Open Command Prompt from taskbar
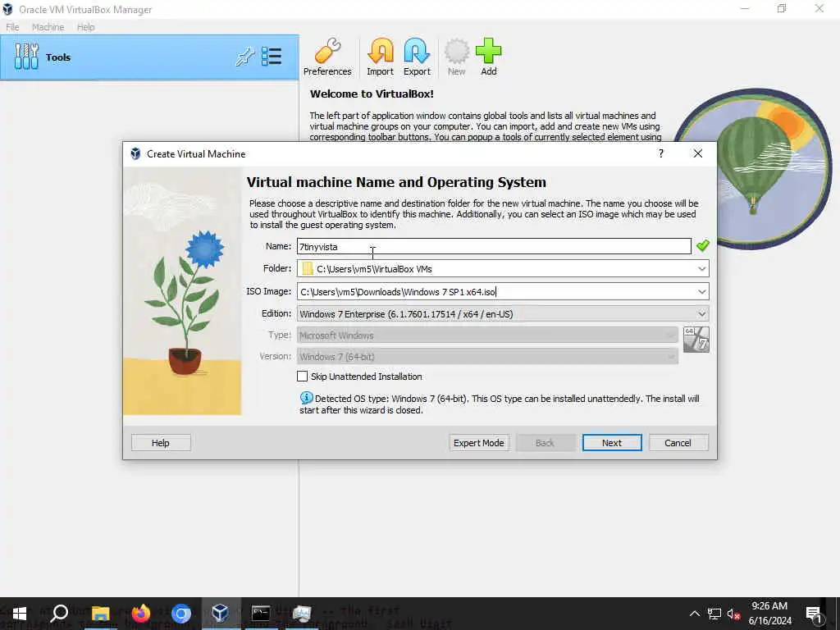Viewport: 840px width, 630px height. coord(261,614)
